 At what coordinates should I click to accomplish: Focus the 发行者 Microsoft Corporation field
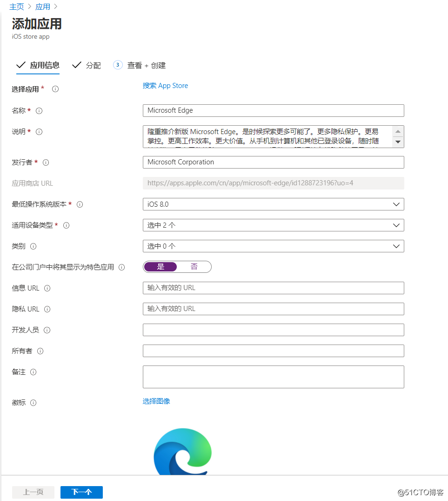click(274, 162)
